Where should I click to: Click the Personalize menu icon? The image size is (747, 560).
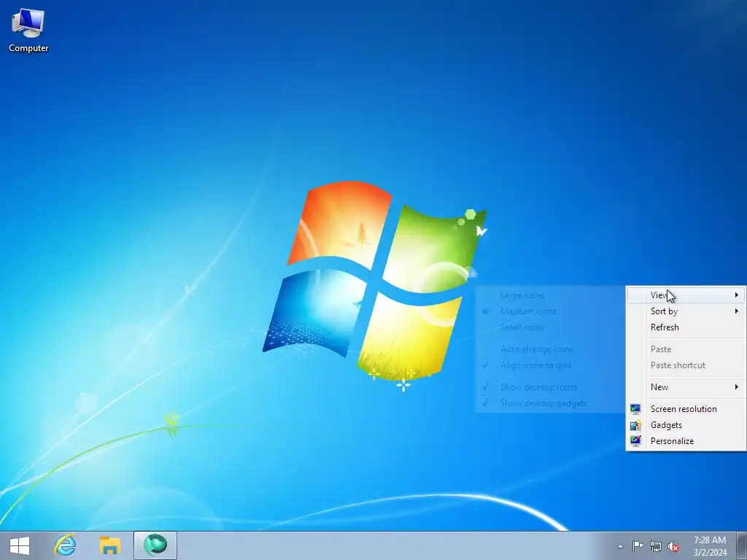tap(635, 441)
